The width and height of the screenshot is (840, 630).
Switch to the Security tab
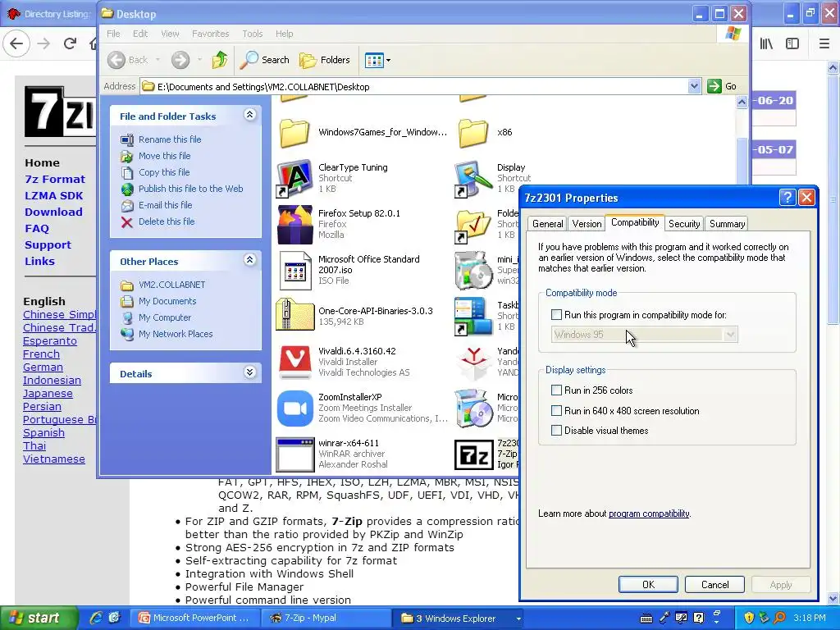click(x=684, y=224)
